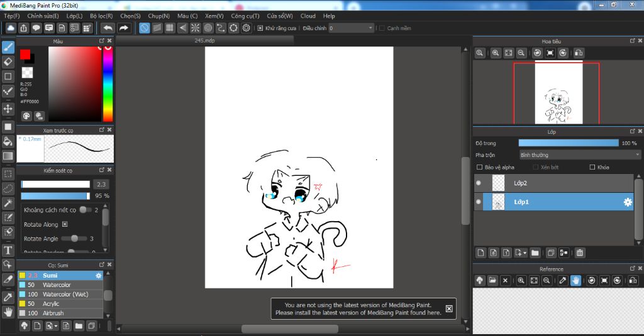Select the Magic Wand tool
This screenshot has height=336, width=644.
(x=8, y=203)
